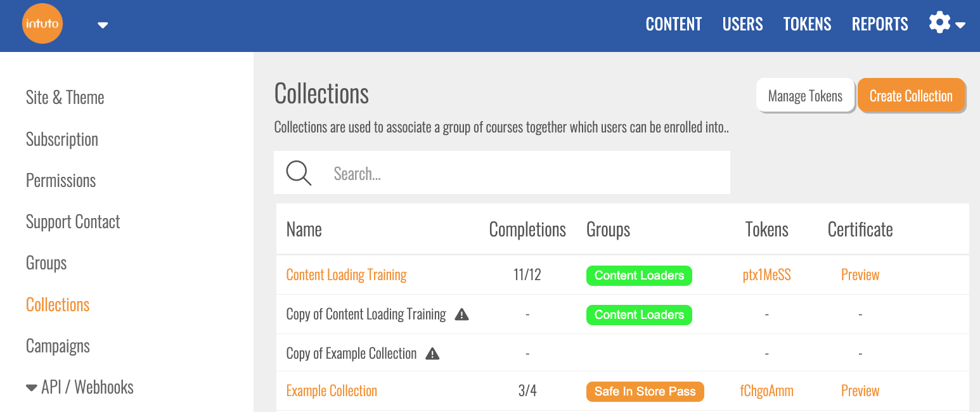The image size is (980, 412).
Task: Preview the Example Collection certificate
Action: (860, 391)
